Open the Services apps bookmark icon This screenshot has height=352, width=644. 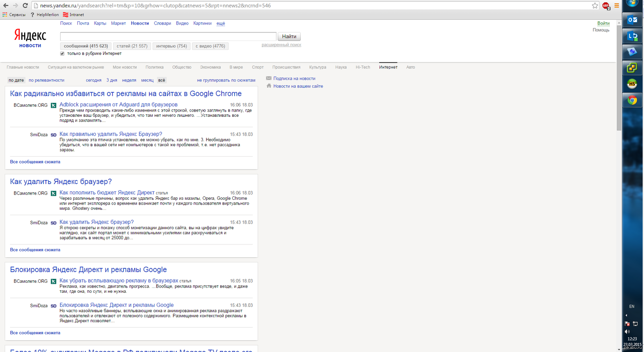5,14
